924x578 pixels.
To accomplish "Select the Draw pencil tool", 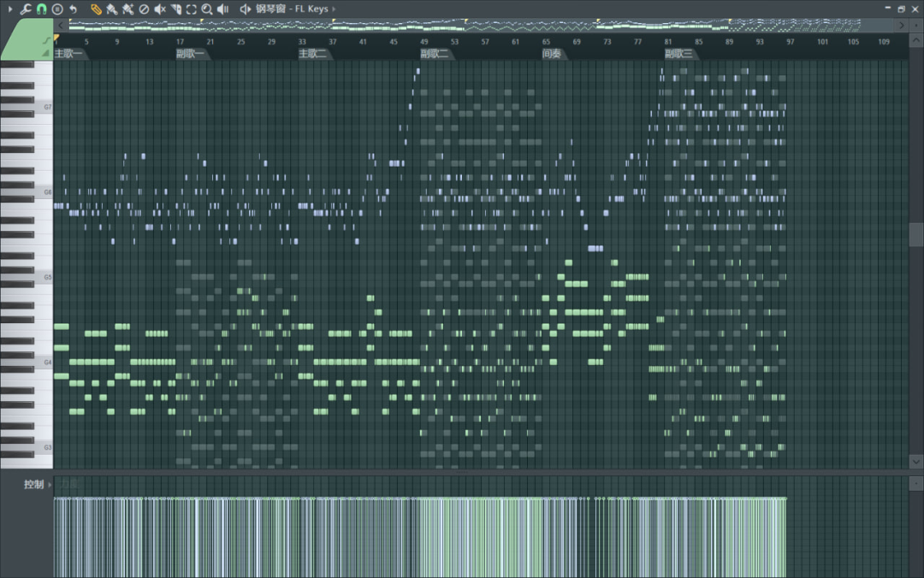I will pos(96,9).
